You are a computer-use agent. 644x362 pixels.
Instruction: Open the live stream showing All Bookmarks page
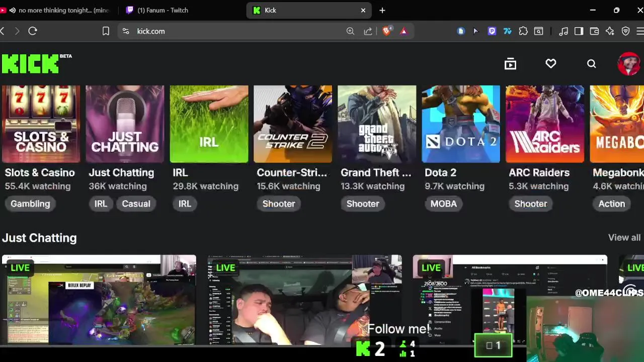pos(510,300)
